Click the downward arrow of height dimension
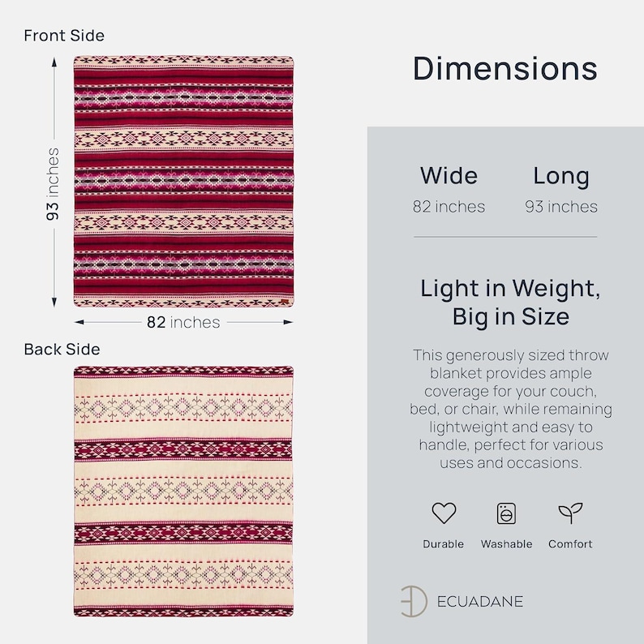The width and height of the screenshot is (644, 644). tap(54, 302)
